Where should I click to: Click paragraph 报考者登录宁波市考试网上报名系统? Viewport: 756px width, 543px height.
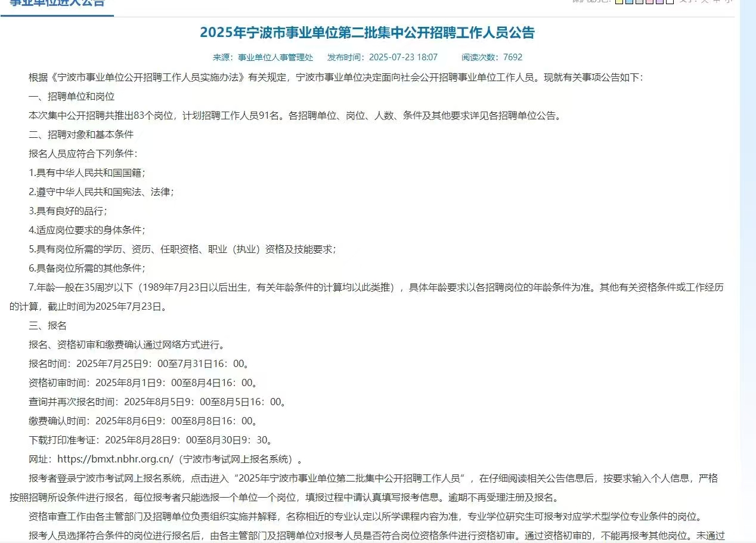[x=373, y=479]
